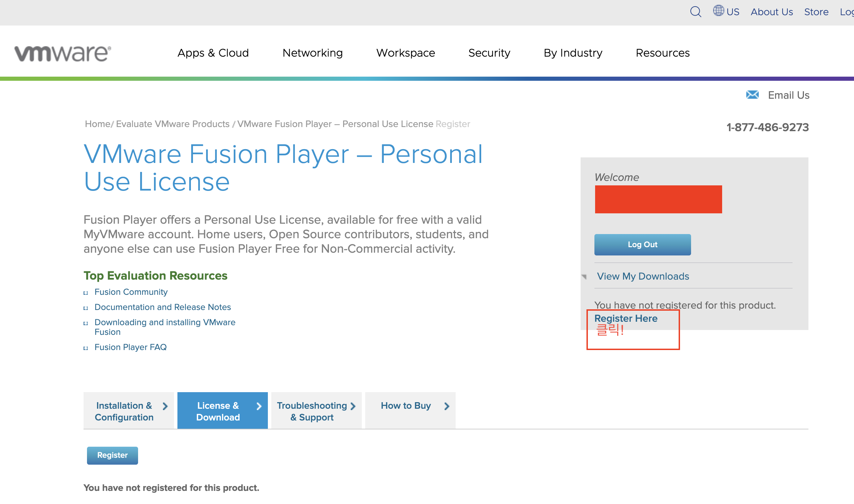Click the arrow beside View My Downloads
854x504 pixels.
point(584,277)
